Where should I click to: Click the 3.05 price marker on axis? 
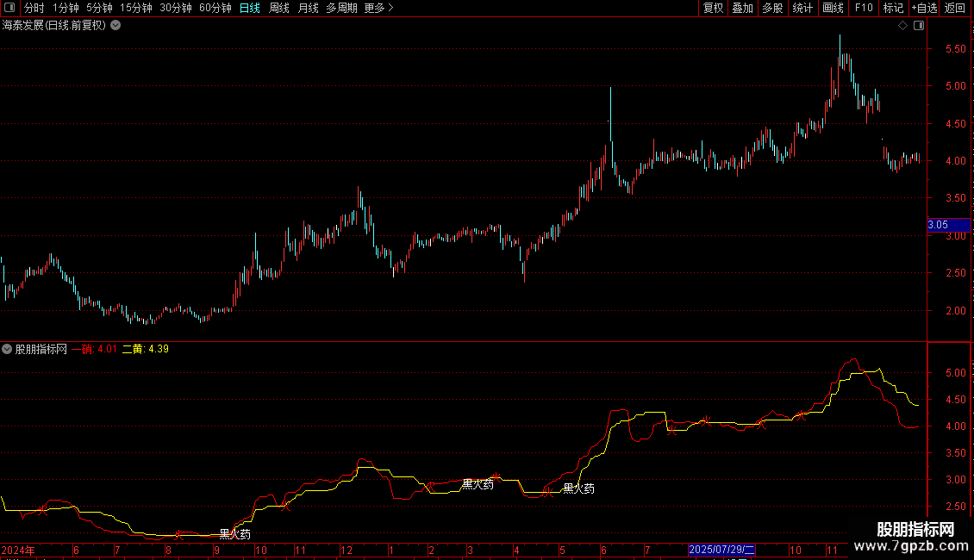[948, 225]
